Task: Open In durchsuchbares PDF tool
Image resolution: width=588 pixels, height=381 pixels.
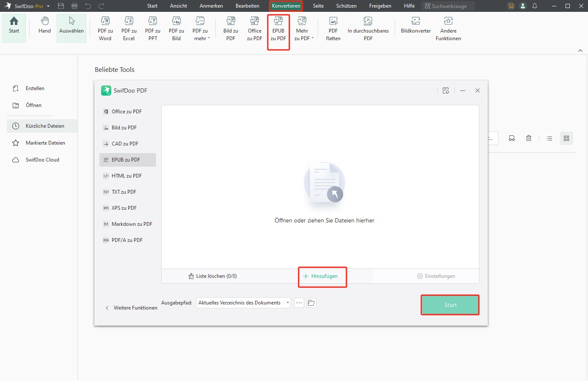Action: [368, 29]
